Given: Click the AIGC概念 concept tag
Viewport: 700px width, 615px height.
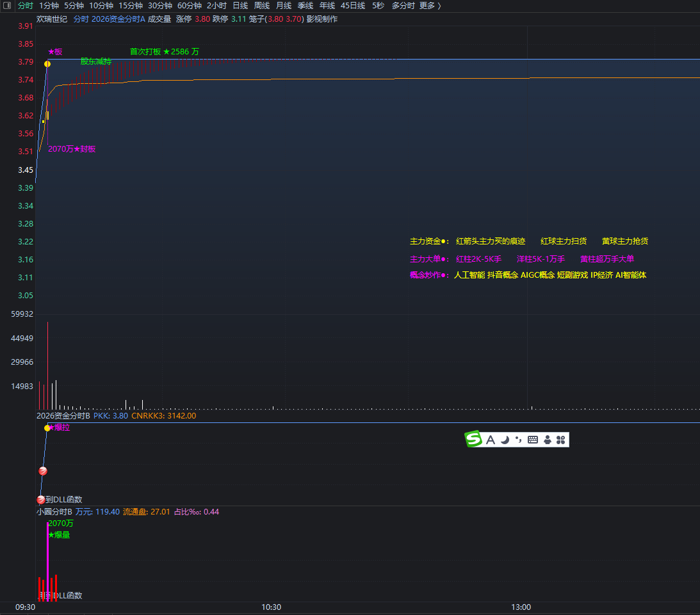Looking at the screenshot, I should tap(537, 275).
